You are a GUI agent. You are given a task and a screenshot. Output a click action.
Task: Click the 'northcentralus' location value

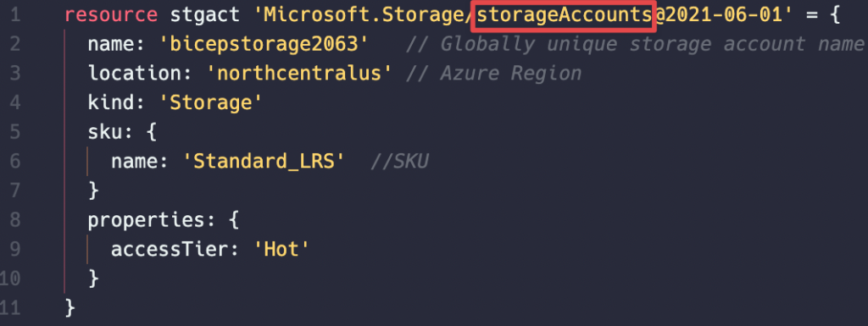pyautogui.click(x=299, y=74)
